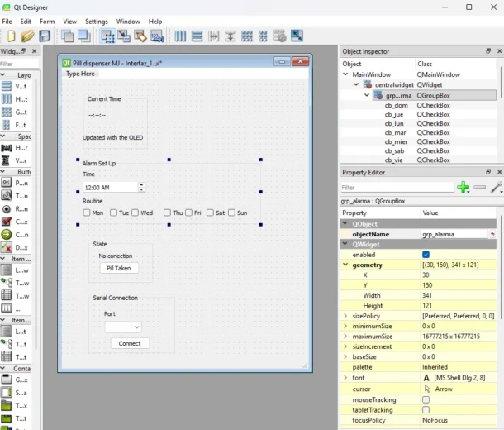Collapse the grp...rma QGroupBox tree node

click(x=367, y=95)
